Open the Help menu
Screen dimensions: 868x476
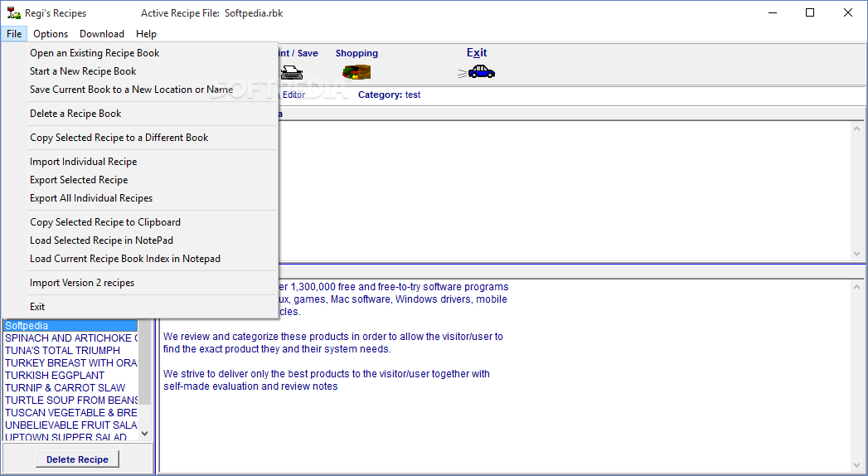[x=146, y=34]
